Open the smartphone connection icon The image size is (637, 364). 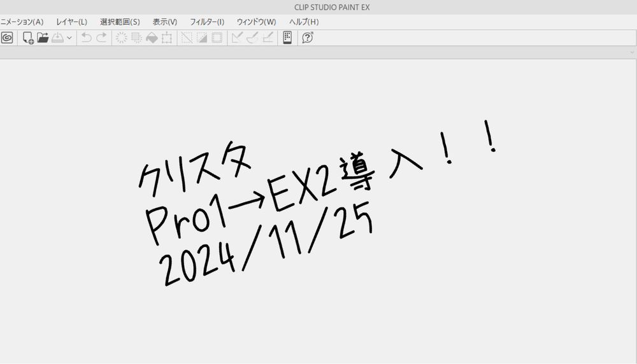(287, 38)
